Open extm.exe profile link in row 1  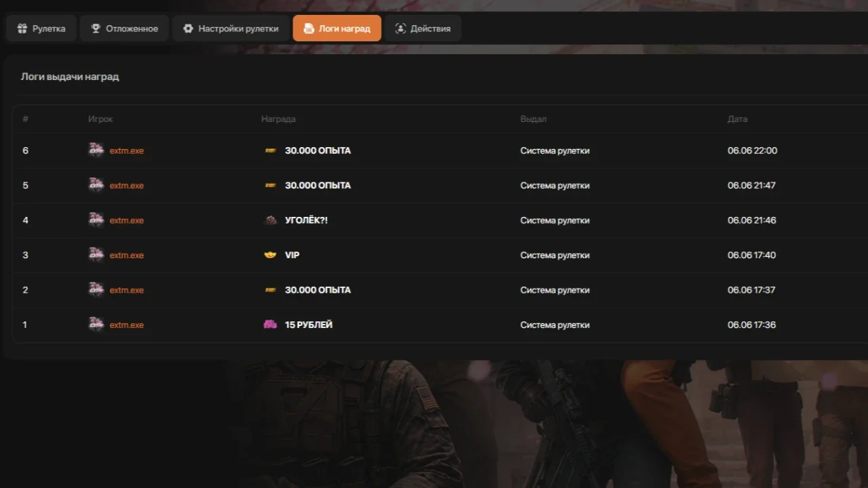pos(127,325)
